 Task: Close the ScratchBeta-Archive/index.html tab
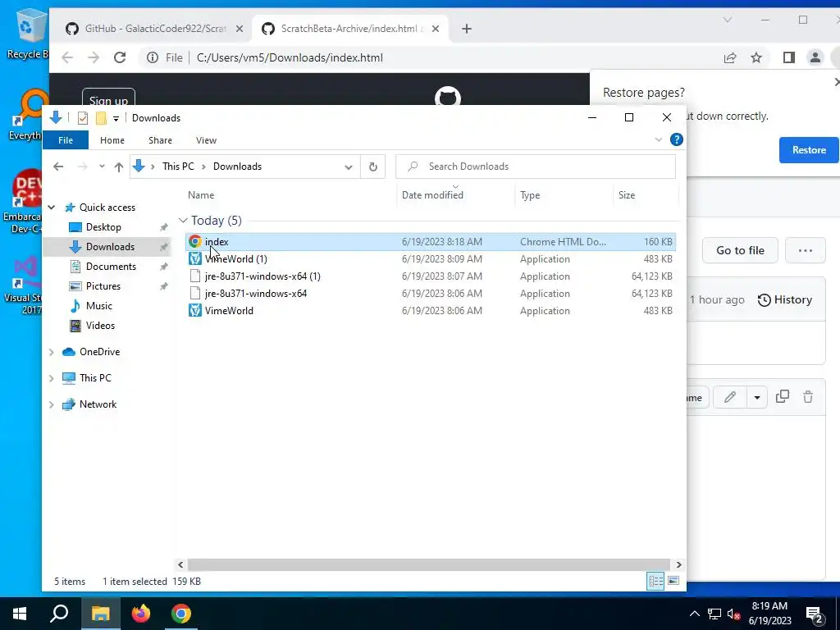(x=436, y=29)
